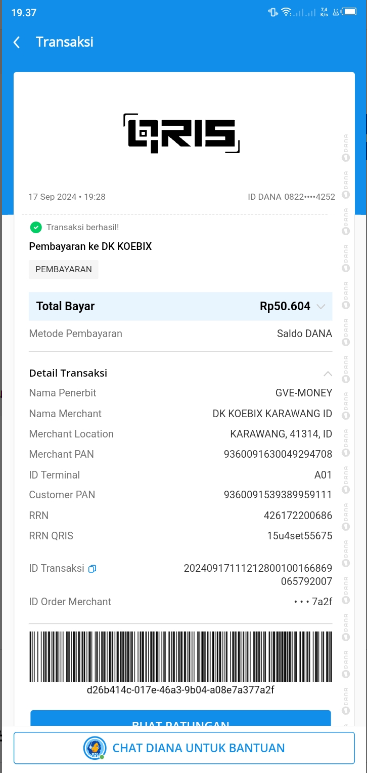This screenshot has height=773, width=367.
Task: Select the status bar time 19.37
Action: click(24, 13)
